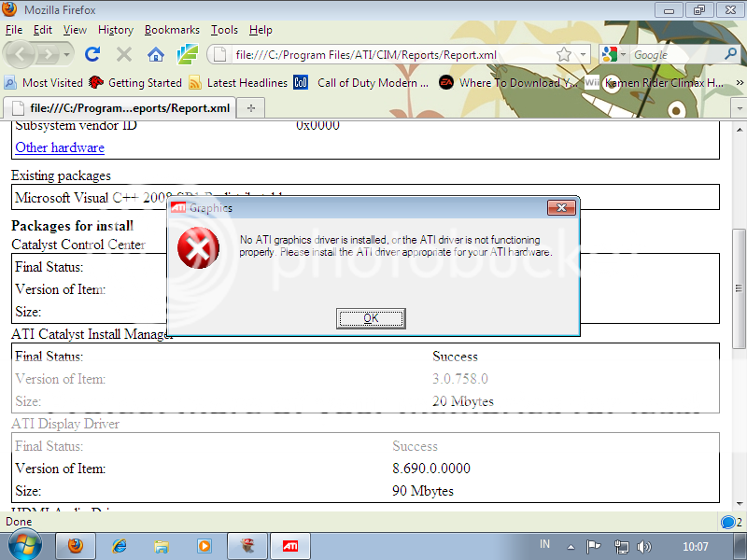Open the volume icon in the system tray
The height and width of the screenshot is (560, 747).
[644, 546]
